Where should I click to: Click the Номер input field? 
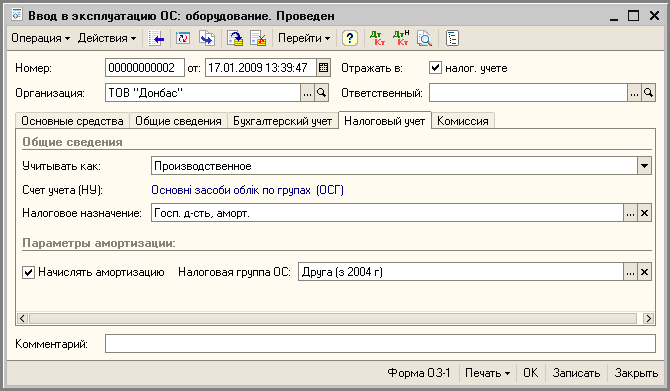(145, 68)
